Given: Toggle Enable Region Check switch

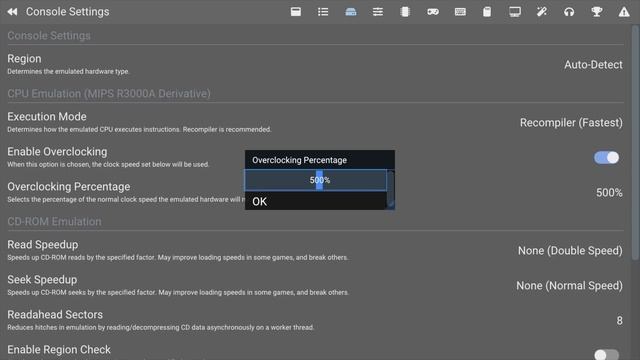Looking at the screenshot, I should [607, 355].
